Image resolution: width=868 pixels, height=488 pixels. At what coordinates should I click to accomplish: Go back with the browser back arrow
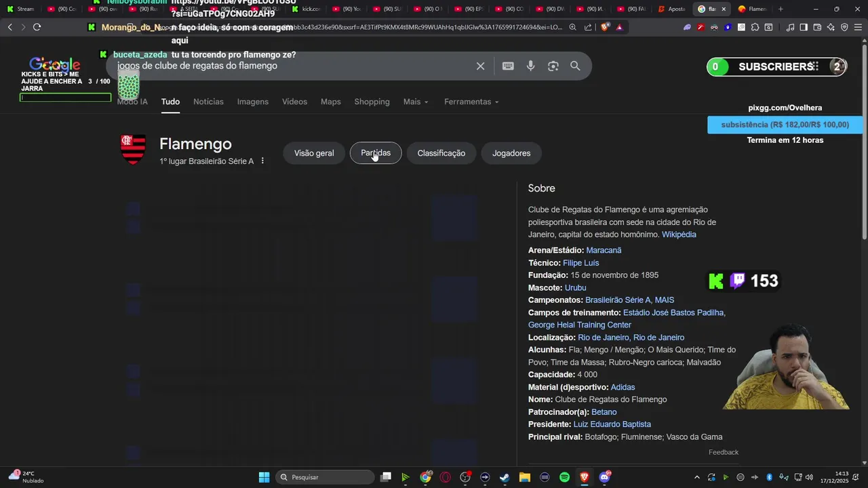tap(9, 27)
